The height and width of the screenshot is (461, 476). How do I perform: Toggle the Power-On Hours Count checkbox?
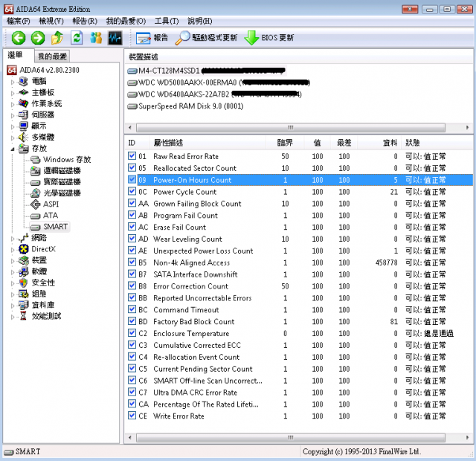(132, 180)
